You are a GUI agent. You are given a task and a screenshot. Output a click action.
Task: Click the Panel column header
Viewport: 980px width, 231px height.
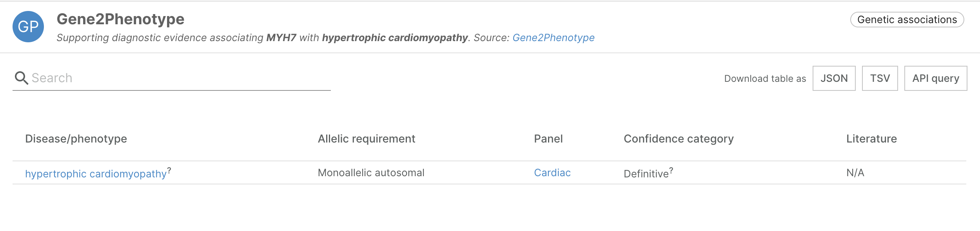pos(548,139)
